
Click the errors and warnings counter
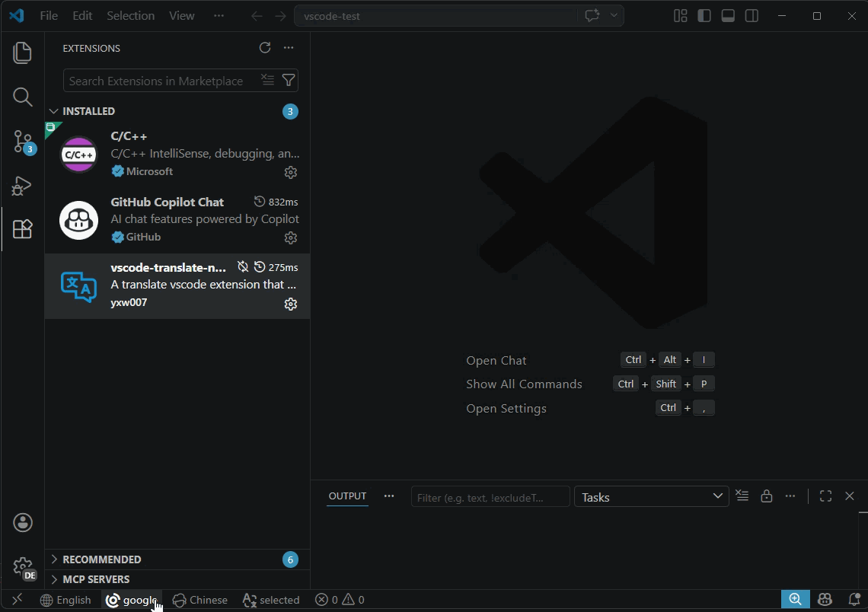(x=340, y=600)
